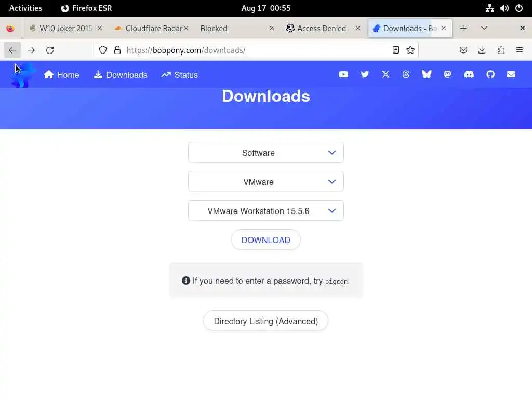Go back with the browser back arrow
Image resolution: width=532 pixels, height=399 pixels.
(x=12, y=50)
